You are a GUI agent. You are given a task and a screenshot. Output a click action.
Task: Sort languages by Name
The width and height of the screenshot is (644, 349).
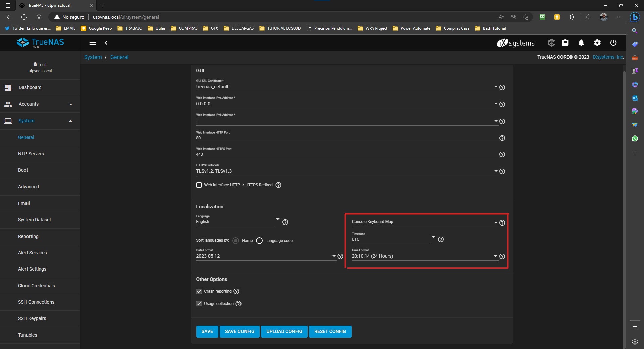[236, 241]
